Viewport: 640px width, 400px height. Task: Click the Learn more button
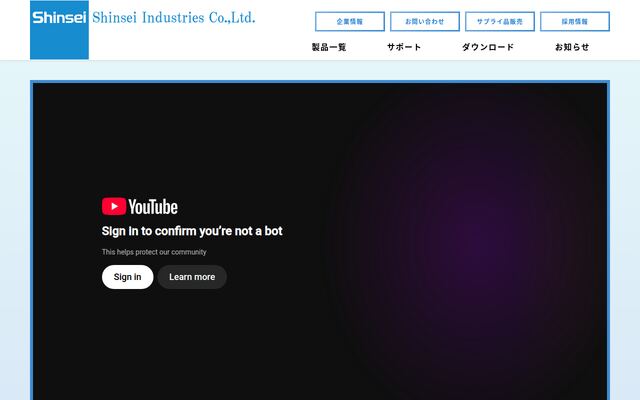pos(192,277)
